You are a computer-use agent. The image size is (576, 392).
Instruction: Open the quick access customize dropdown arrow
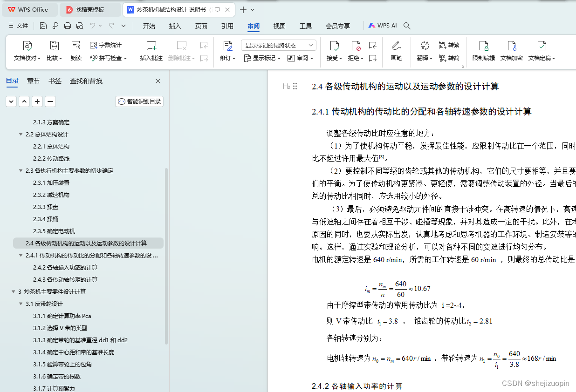(x=123, y=26)
